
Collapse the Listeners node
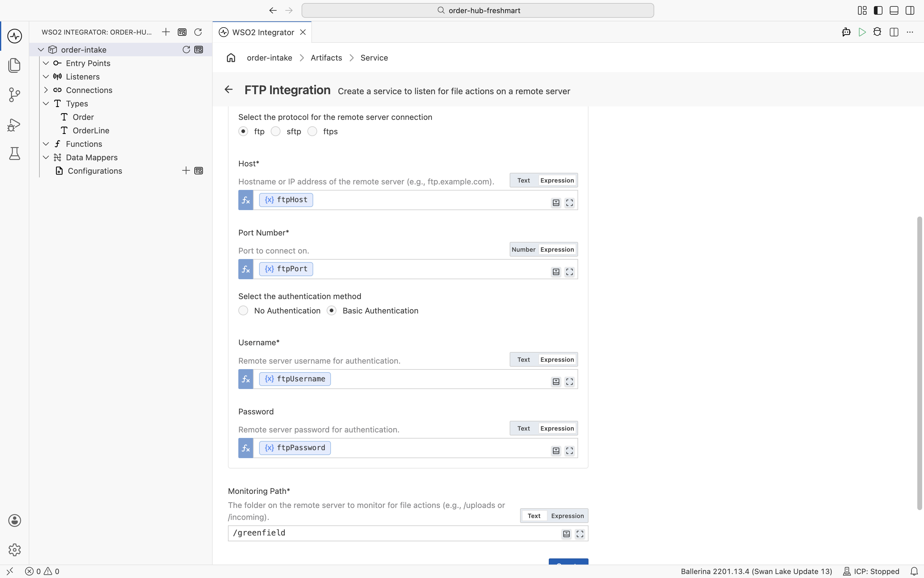(46, 76)
